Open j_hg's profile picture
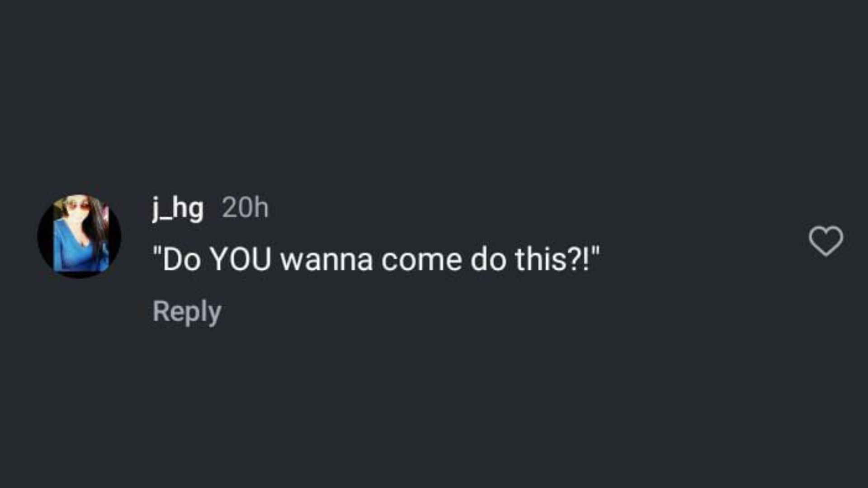868x488 pixels. point(79,236)
